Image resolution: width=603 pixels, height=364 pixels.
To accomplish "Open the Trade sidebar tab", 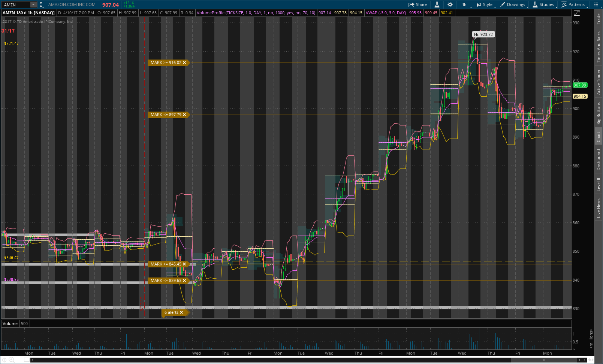I will tap(599, 19).
